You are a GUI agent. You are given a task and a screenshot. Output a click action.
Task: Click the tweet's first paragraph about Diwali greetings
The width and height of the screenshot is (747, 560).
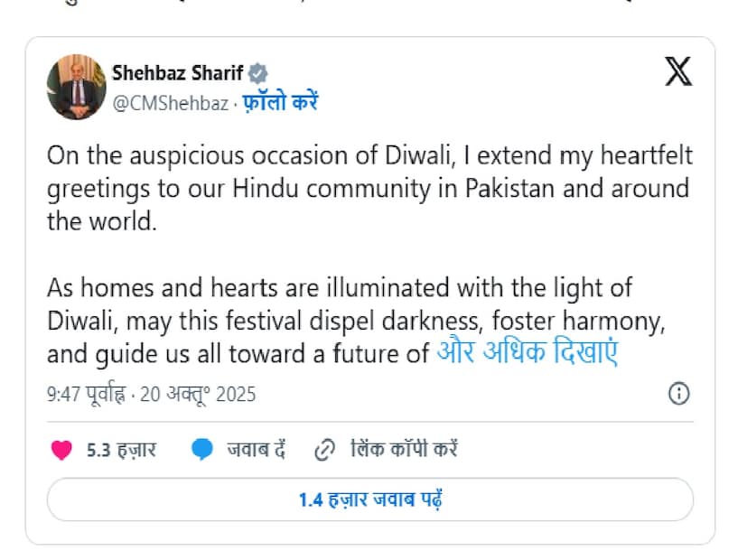pos(369,188)
